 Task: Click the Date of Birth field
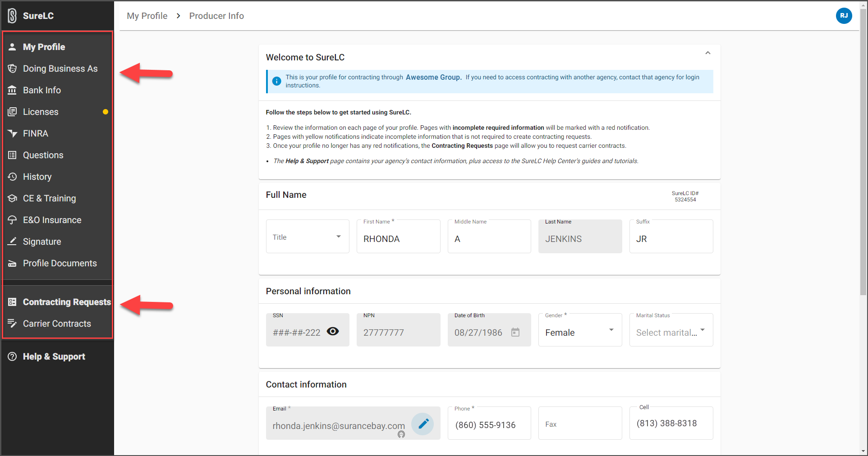pos(489,330)
